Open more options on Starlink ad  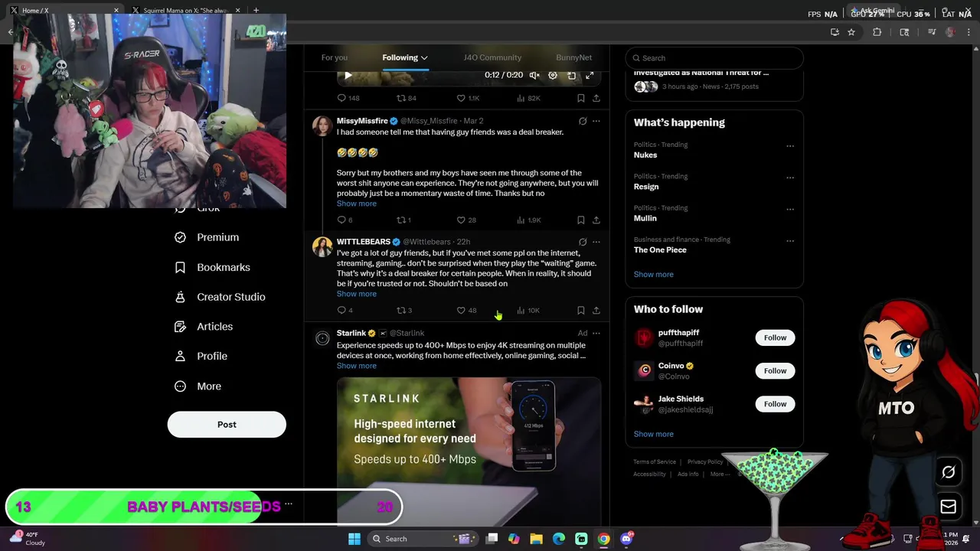(x=596, y=333)
